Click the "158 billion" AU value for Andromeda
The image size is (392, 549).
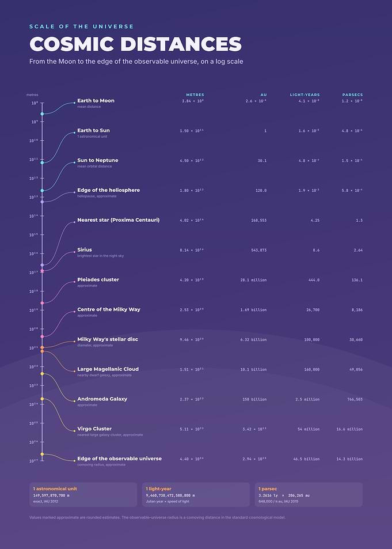coord(254,399)
